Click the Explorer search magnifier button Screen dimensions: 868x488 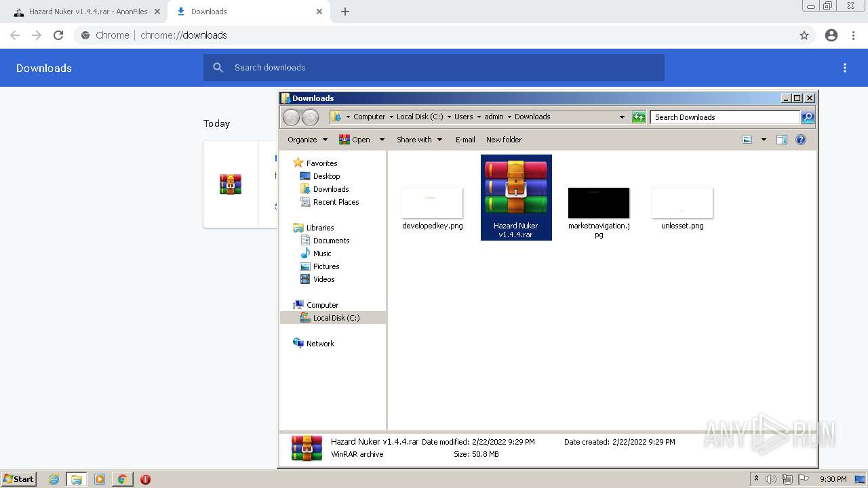point(808,117)
